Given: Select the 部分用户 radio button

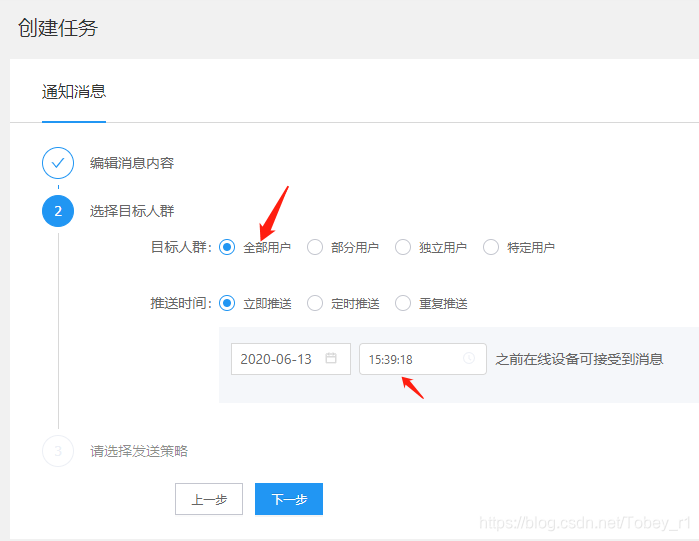Looking at the screenshot, I should coord(315,247).
